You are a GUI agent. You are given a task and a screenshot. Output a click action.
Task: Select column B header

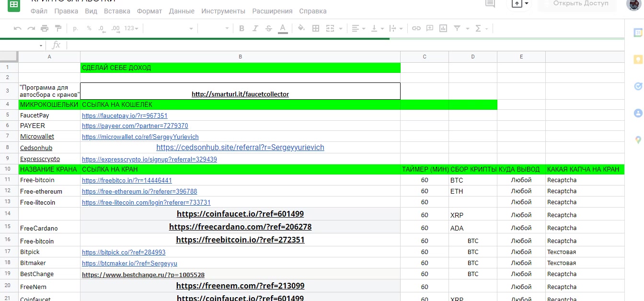click(240, 57)
